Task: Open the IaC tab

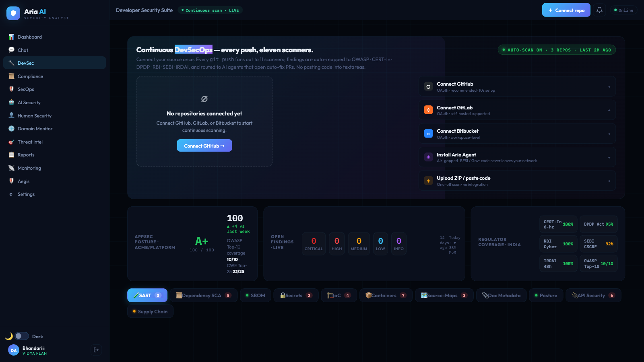Action: click(x=339, y=295)
